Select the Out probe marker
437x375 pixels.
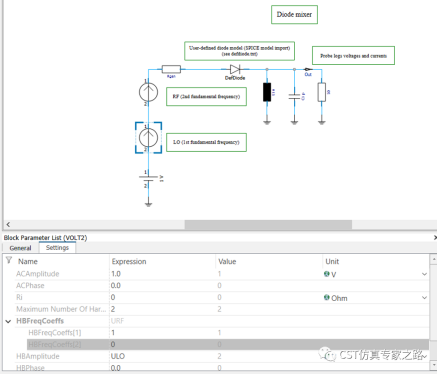click(308, 69)
